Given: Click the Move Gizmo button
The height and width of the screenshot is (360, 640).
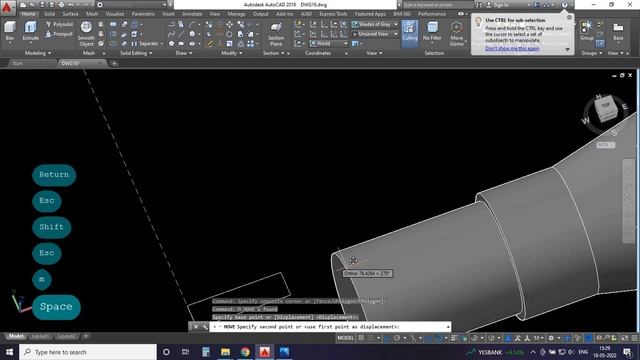Looking at the screenshot, I should pyautogui.click(x=456, y=33).
